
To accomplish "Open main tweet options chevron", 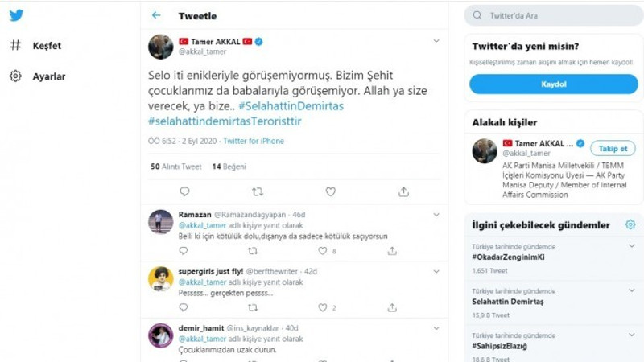I will click(436, 40).
